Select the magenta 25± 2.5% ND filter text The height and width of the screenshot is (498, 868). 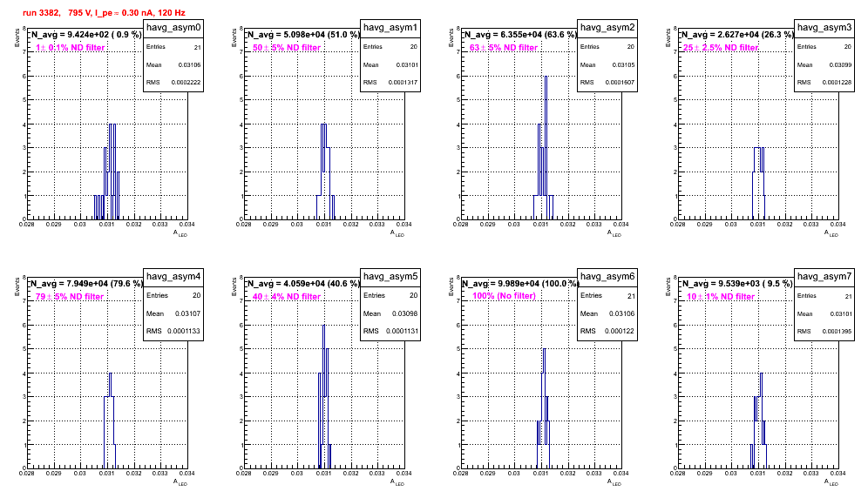[721, 48]
